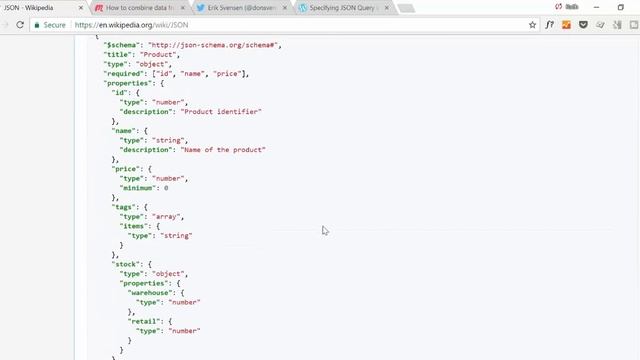Click the Twitter bird favicon on Erik Svensen tab
This screenshot has width=640, height=360.
(x=200, y=8)
